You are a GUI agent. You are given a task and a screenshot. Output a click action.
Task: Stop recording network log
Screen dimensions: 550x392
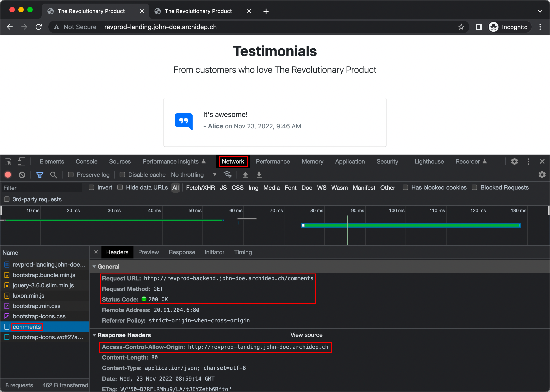(x=8, y=174)
